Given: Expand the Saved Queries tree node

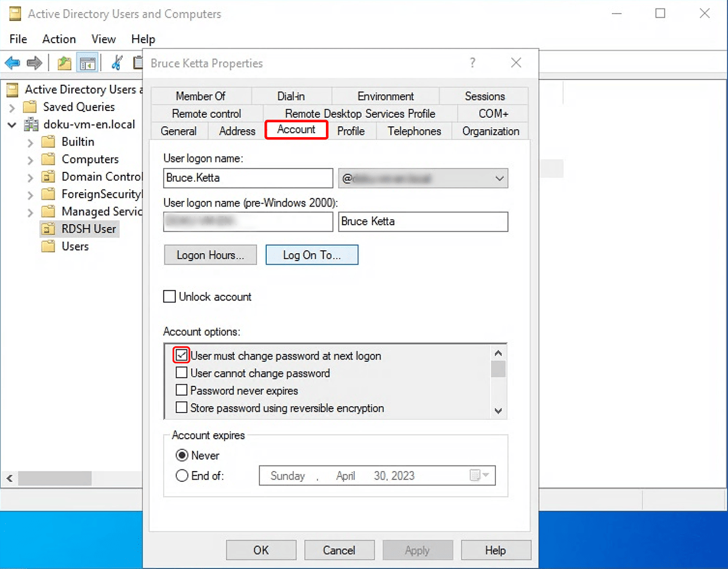Looking at the screenshot, I should [12, 108].
